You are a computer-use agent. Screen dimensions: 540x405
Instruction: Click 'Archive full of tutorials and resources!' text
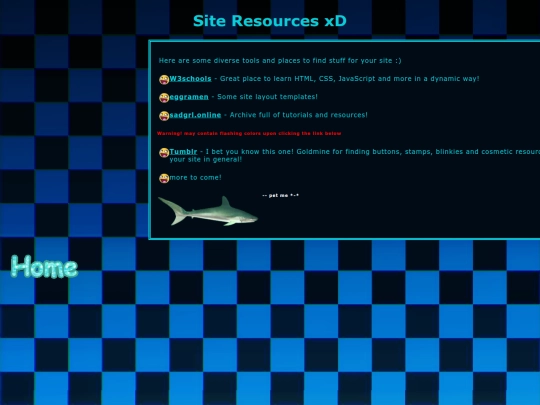299,115
